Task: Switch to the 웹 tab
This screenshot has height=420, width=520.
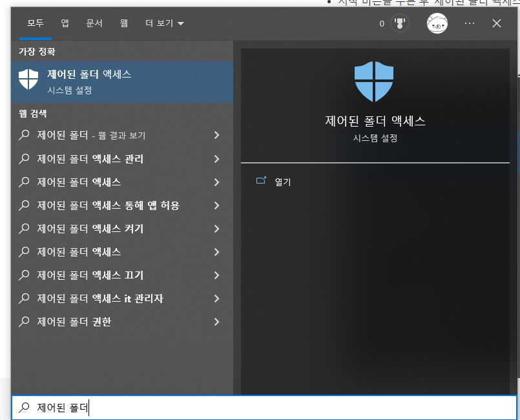Action: point(123,23)
